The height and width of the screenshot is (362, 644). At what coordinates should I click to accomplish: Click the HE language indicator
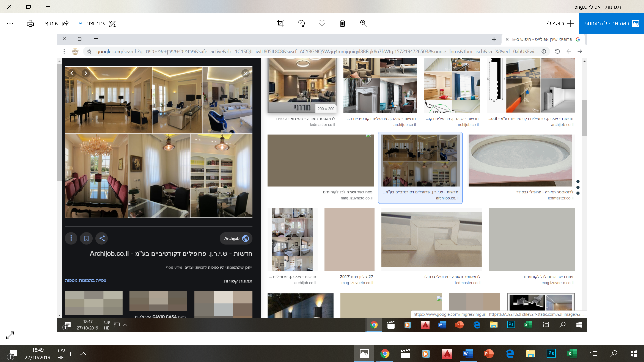pyautogui.click(x=60, y=354)
